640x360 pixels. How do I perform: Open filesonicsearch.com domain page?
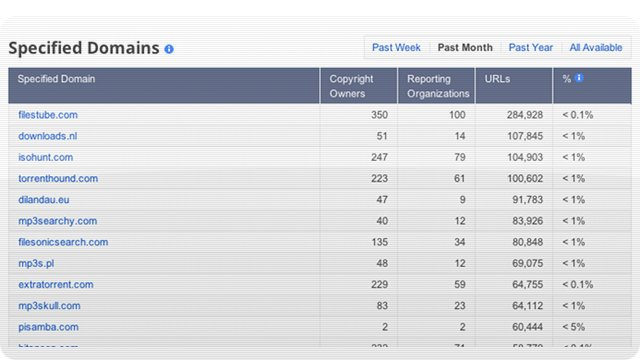pos(63,242)
